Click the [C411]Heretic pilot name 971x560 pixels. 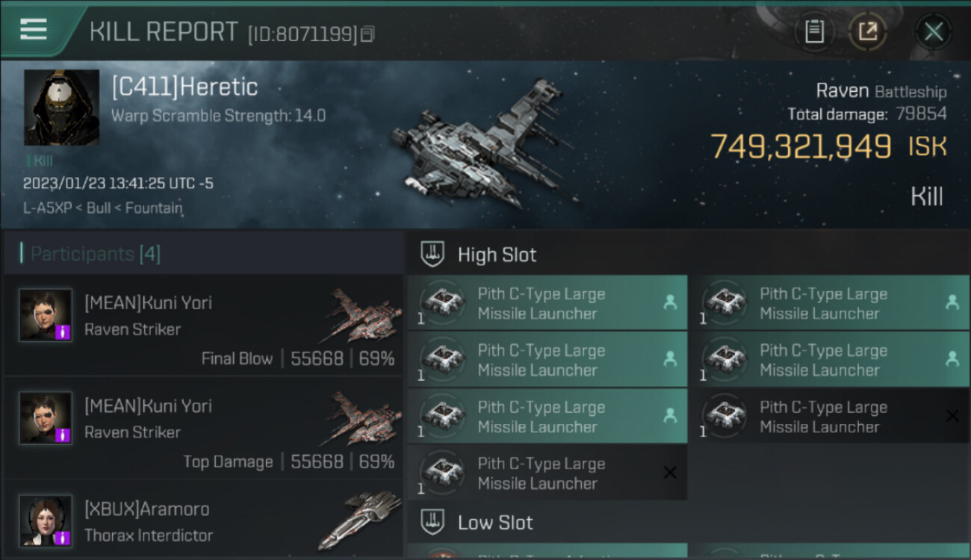coord(184,87)
